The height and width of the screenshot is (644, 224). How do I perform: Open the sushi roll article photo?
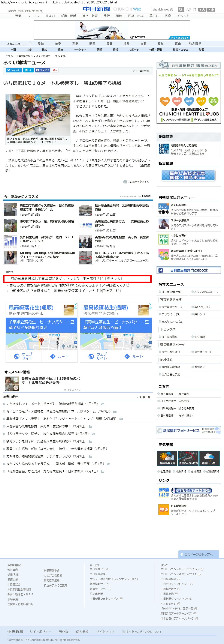[x=38, y=115]
